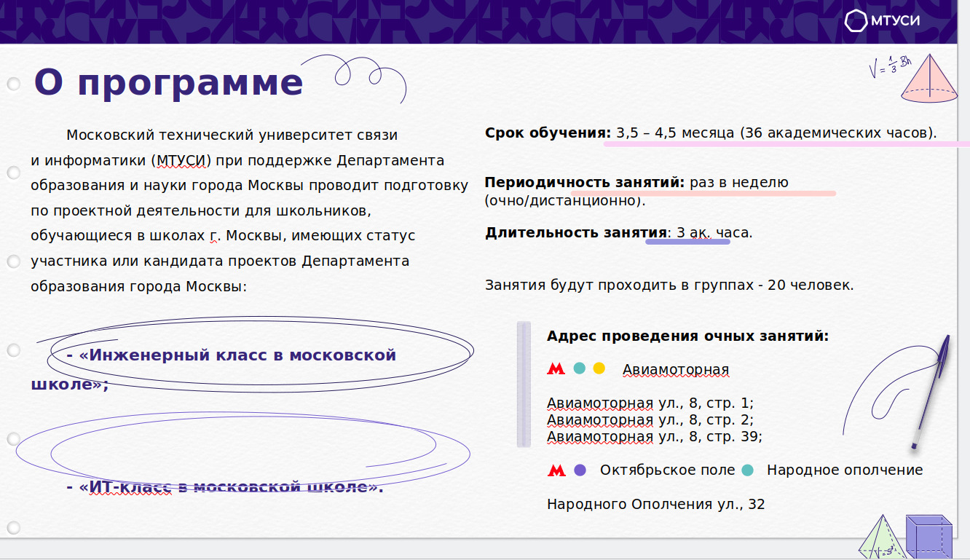Viewport: 970px width, 560px height.
Task: Select the "ИТ-класс в московской школе" text
Action: (x=231, y=486)
